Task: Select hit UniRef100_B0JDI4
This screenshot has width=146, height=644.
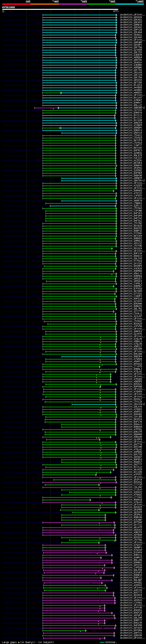Action: (131, 85)
